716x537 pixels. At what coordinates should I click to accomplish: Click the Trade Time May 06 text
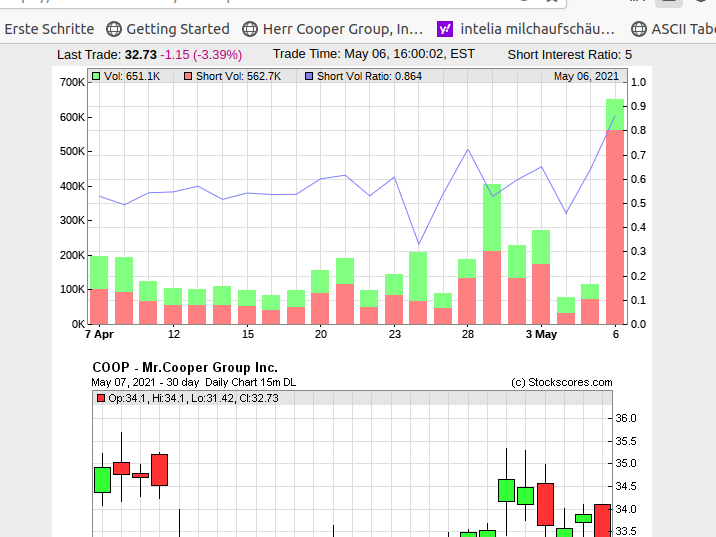pyautogui.click(x=374, y=54)
